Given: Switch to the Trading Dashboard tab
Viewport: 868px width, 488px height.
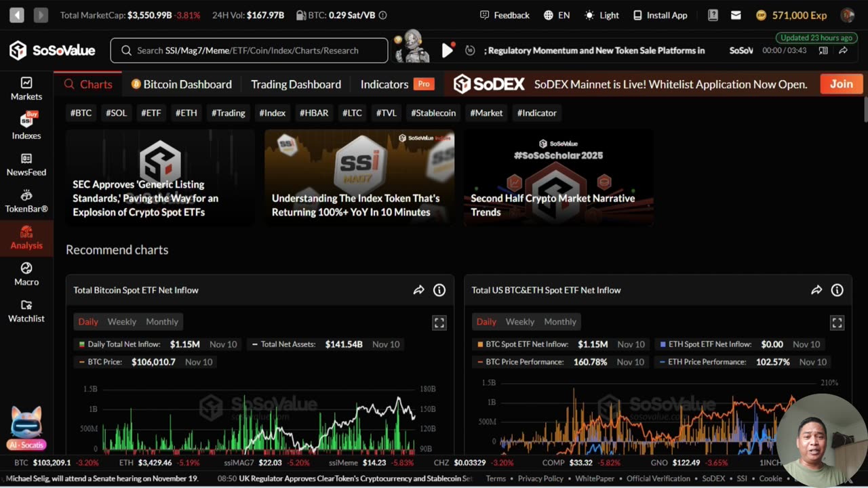Looking at the screenshot, I should tap(296, 84).
